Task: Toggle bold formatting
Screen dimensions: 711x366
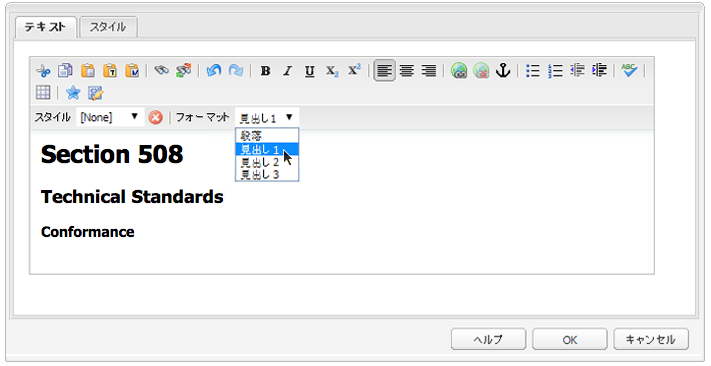Action: (265, 71)
